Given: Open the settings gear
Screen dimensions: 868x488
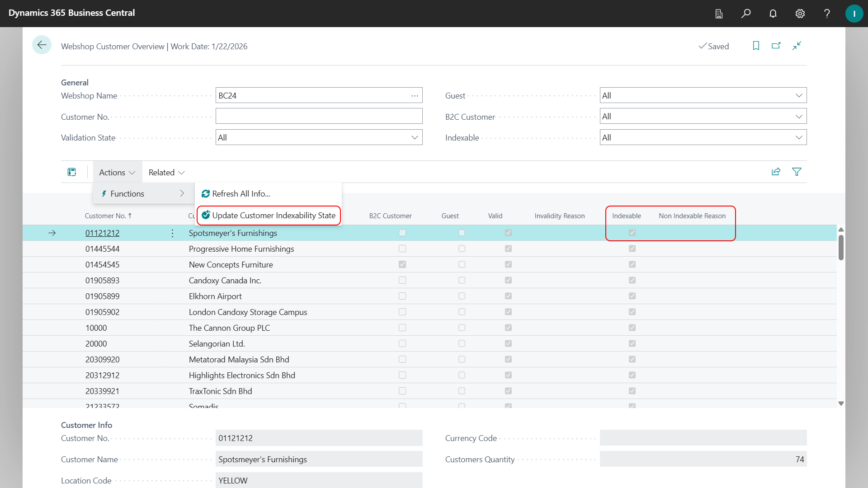Looking at the screenshot, I should (x=800, y=14).
